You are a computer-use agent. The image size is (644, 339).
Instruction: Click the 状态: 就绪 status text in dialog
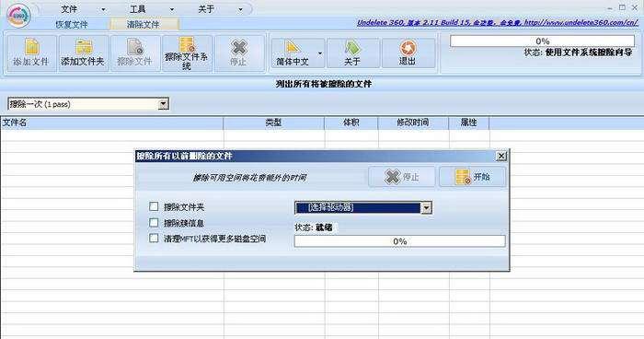coord(314,228)
